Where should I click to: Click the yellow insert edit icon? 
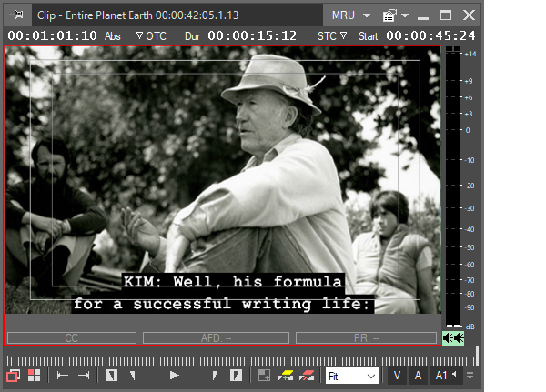(286, 376)
